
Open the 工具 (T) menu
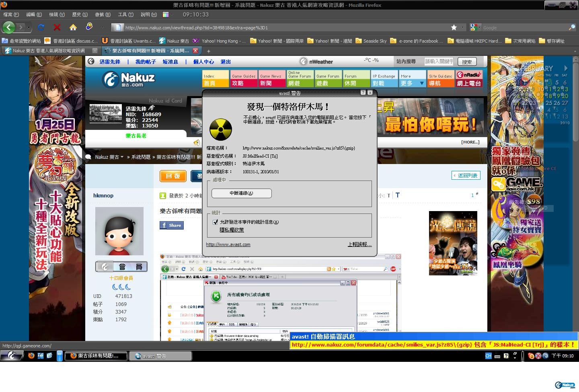[x=125, y=14]
